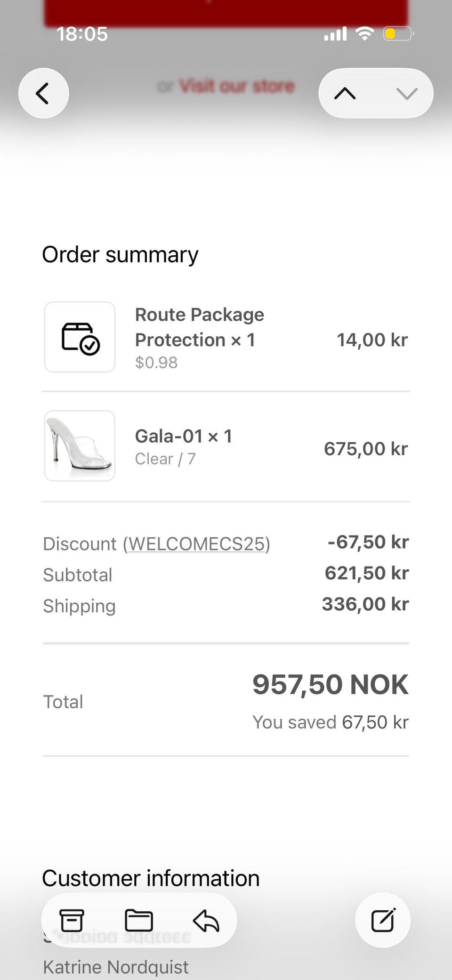Tap the Customer information heading
Screen dimensions: 452x980
click(151, 878)
